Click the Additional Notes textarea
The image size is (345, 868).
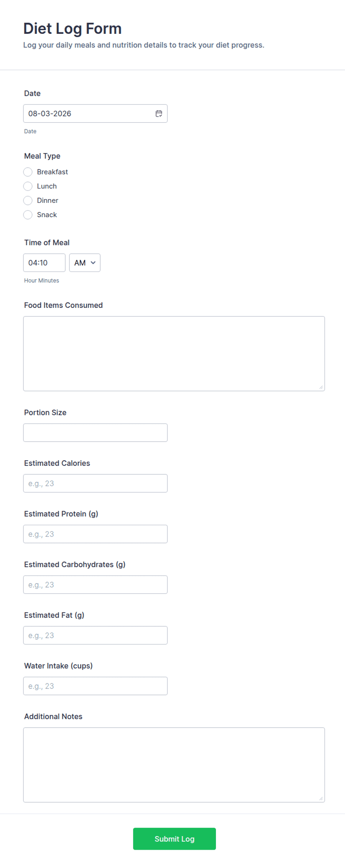click(x=174, y=765)
